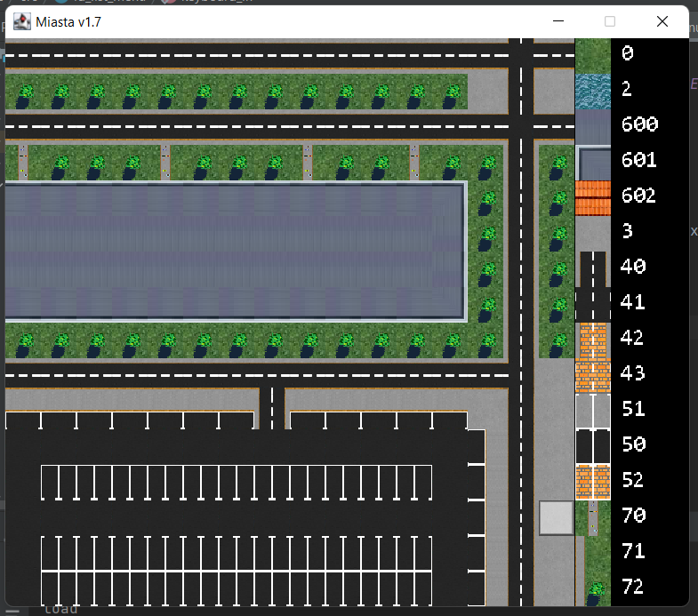Select the vertical road tile 40

[593, 268]
